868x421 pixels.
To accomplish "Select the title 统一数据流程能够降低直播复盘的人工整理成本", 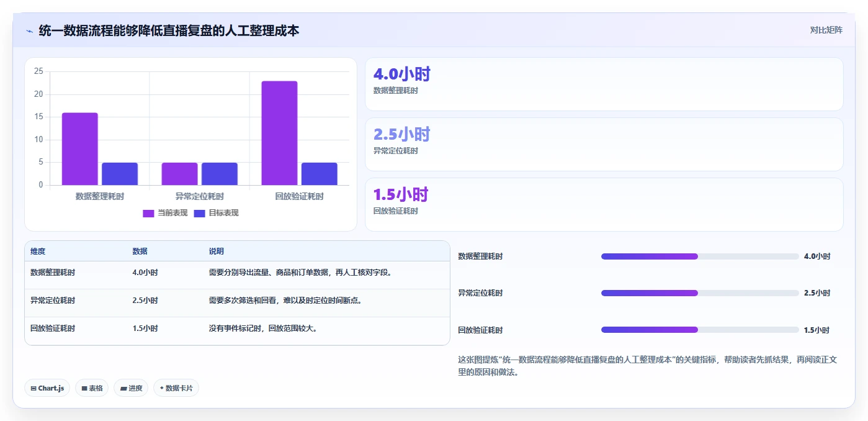I will pos(169,30).
